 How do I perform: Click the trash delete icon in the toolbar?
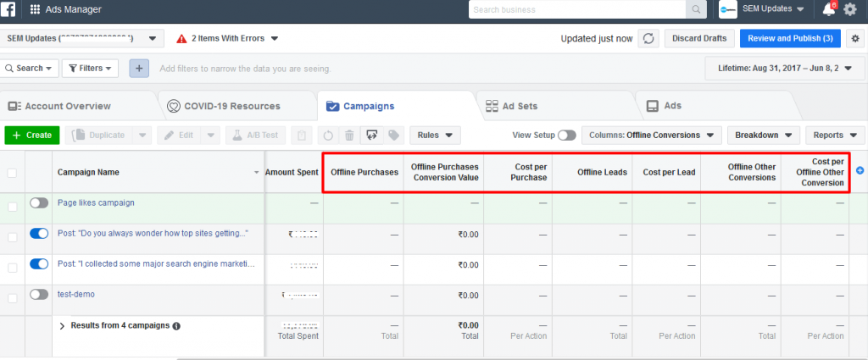pos(349,135)
